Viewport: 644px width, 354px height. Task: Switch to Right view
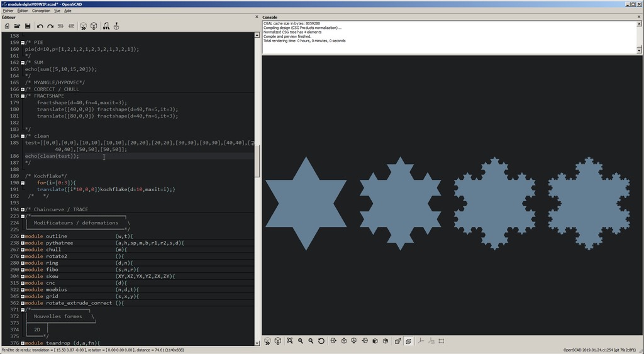333,341
